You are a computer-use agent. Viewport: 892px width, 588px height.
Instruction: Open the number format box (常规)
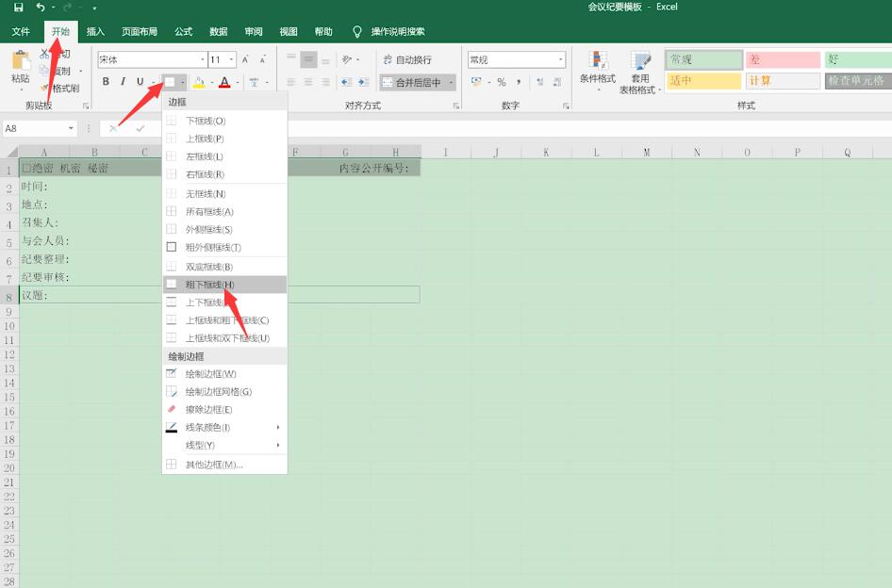click(517, 59)
